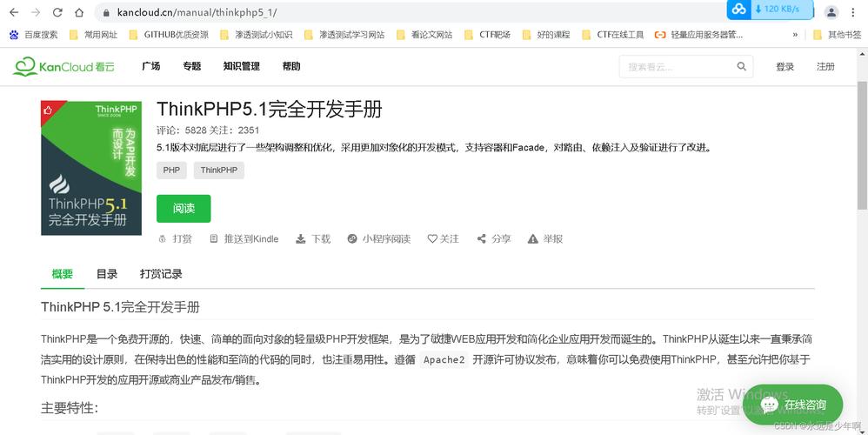Image resolution: width=868 pixels, height=435 pixels.
Task: Open the 专题 nav menu
Action: [x=192, y=66]
